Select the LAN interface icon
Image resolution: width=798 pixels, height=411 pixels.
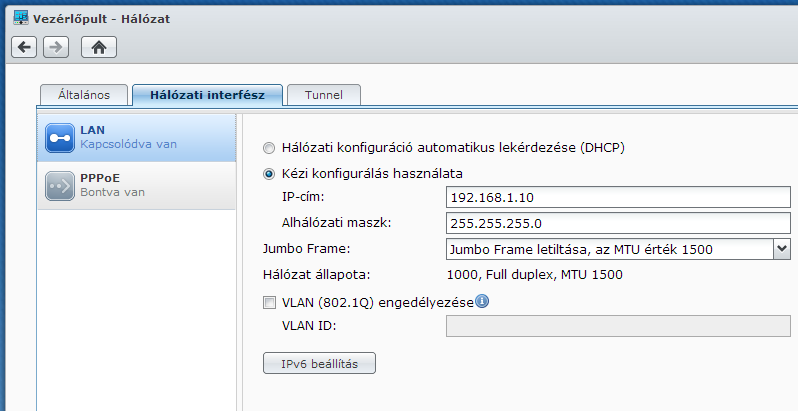(60, 138)
